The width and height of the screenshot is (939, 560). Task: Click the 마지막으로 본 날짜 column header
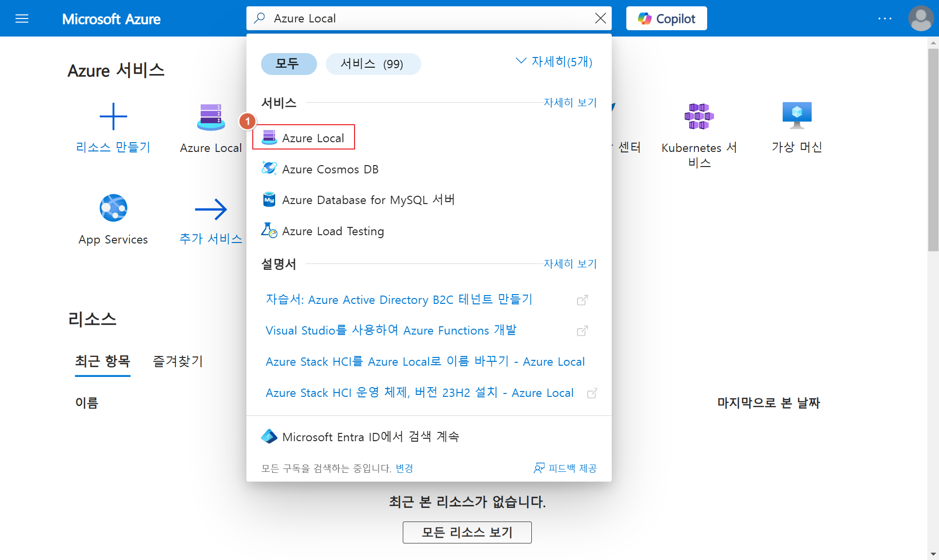tap(769, 403)
